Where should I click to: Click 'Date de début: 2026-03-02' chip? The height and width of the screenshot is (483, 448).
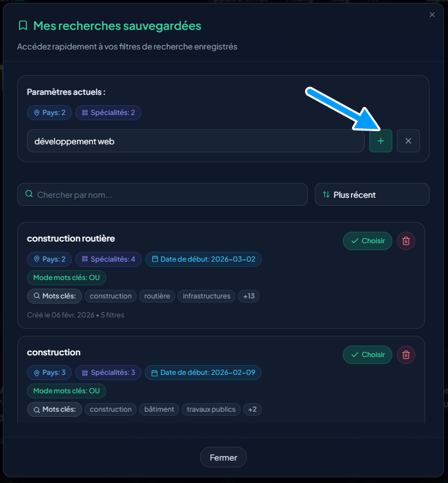pyautogui.click(x=203, y=259)
